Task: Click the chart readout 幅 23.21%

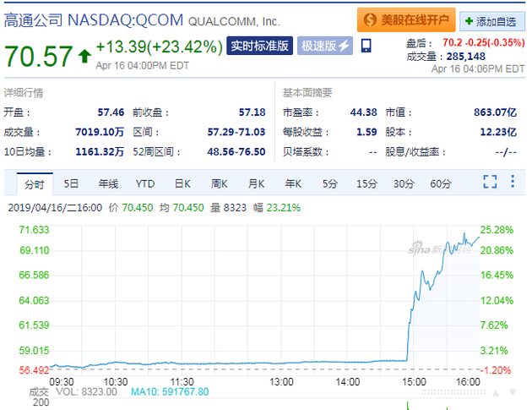Action: point(277,208)
